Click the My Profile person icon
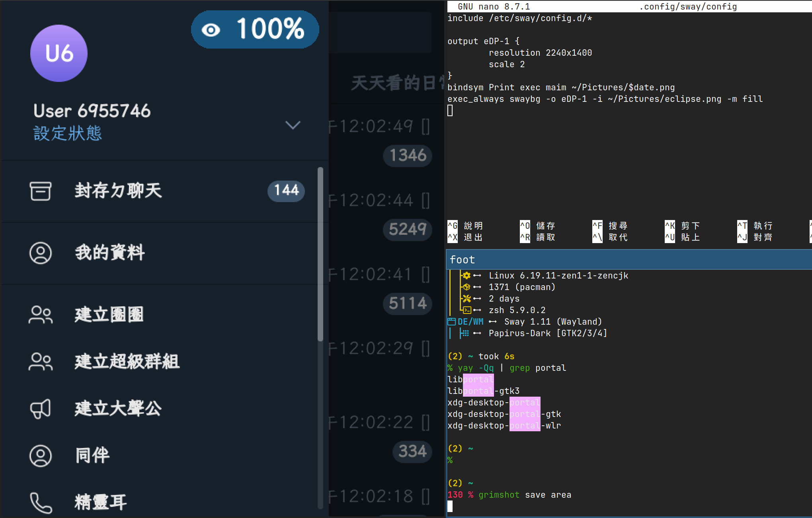812x518 pixels. [40, 253]
